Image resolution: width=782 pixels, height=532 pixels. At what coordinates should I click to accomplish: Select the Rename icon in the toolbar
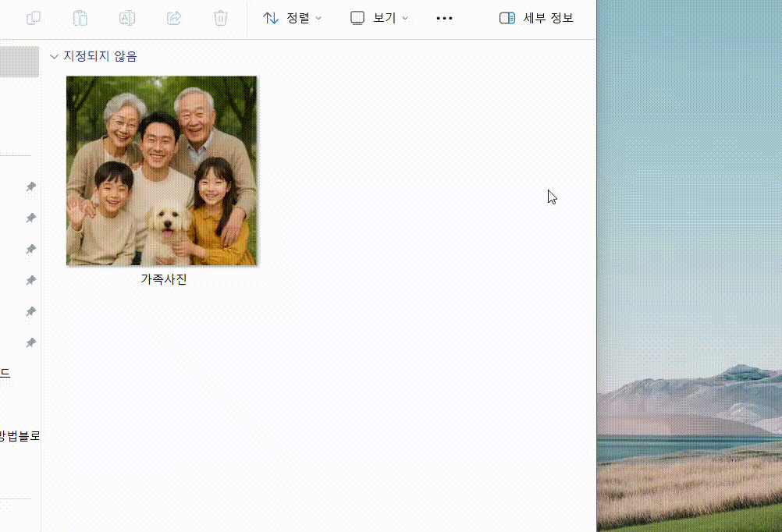coord(127,18)
